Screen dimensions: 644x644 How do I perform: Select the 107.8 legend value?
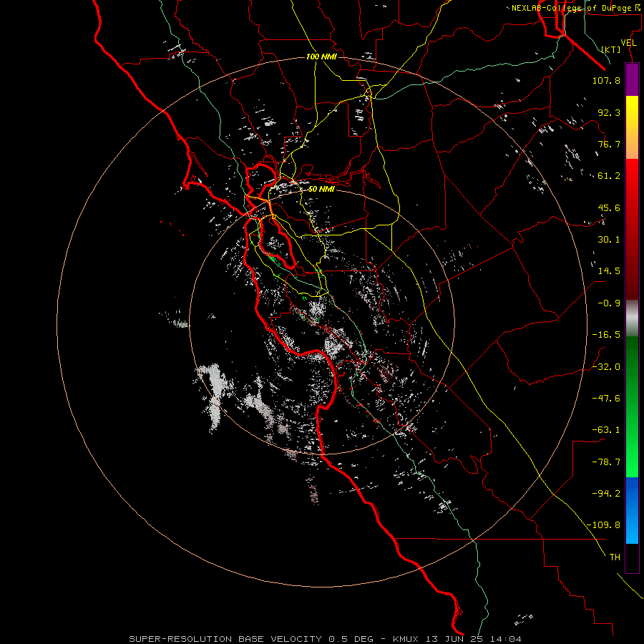tap(606, 80)
